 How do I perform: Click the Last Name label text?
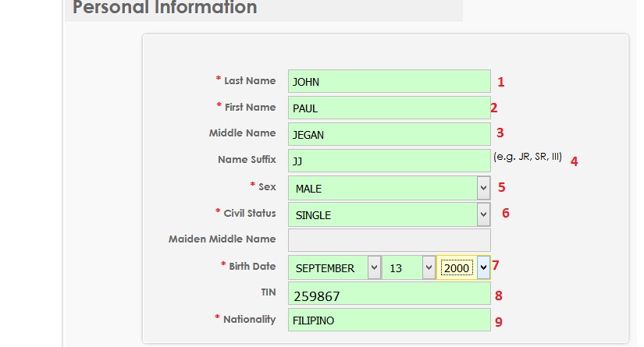249,80
